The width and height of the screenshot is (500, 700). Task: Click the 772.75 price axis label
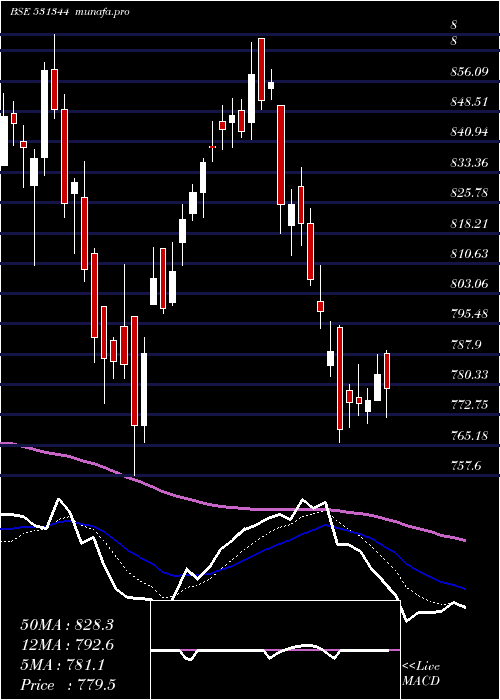click(x=469, y=405)
